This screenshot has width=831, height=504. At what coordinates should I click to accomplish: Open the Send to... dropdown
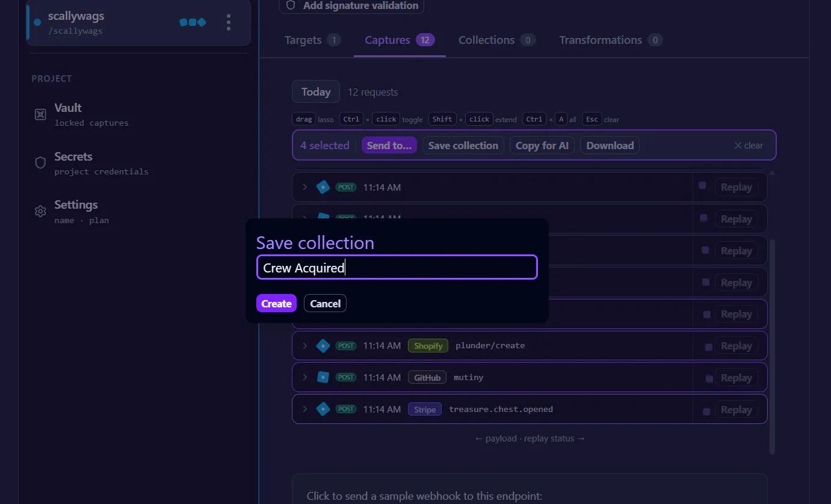pos(389,146)
